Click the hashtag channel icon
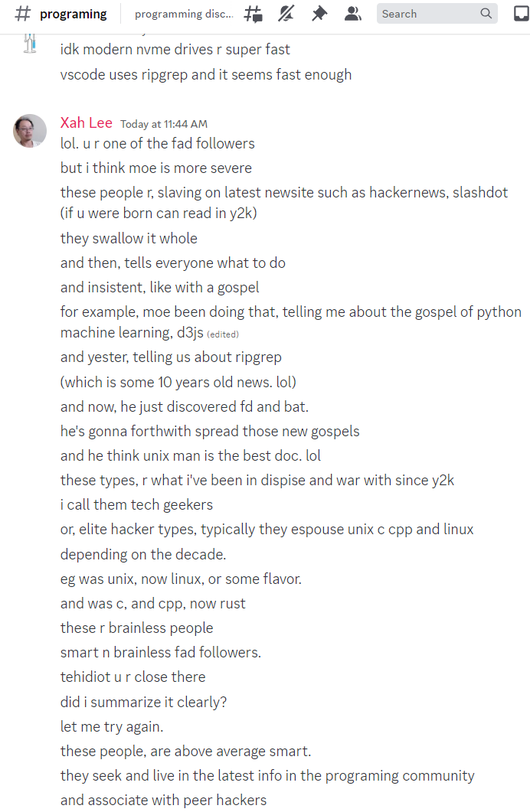Screen dimensions: 530x812 point(22,14)
